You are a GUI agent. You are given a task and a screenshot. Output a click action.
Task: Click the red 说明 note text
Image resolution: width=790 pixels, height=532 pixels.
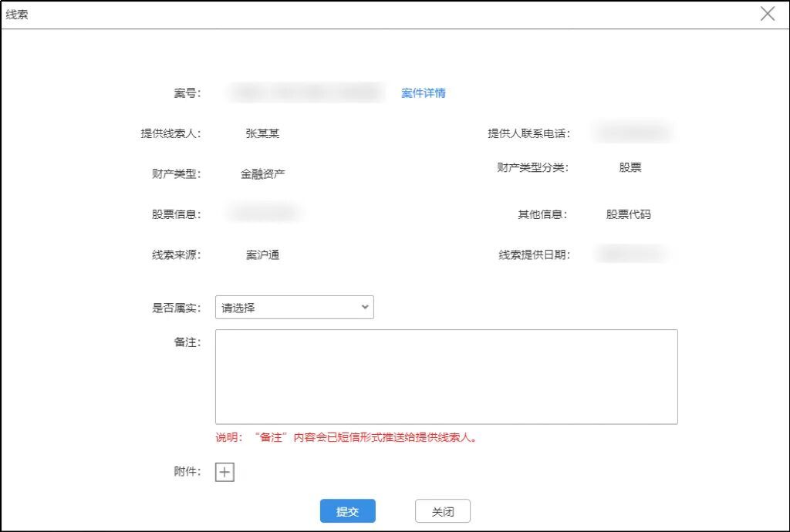pos(346,438)
